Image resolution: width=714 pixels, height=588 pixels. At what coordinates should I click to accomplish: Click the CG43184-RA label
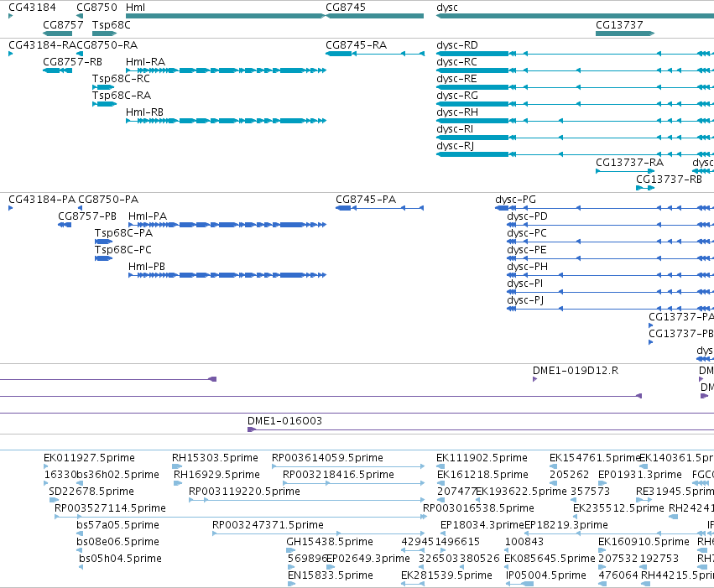point(42,45)
